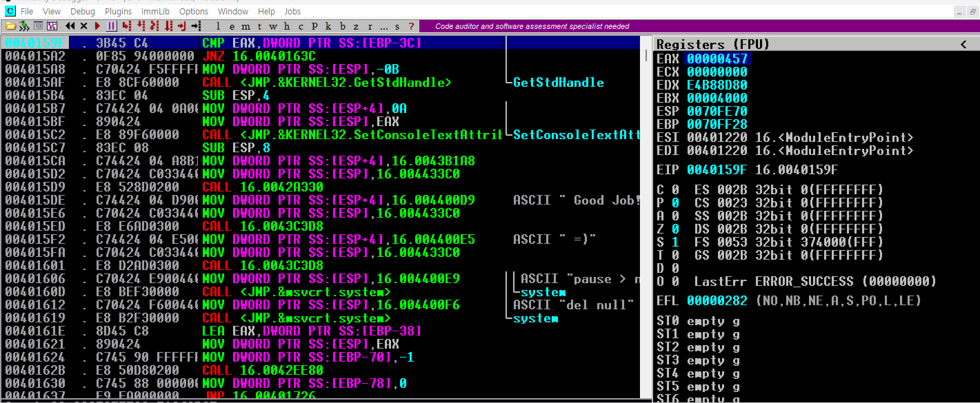The width and height of the screenshot is (980, 403).
Task: Toggle the Z flag value
Action: pos(675,229)
